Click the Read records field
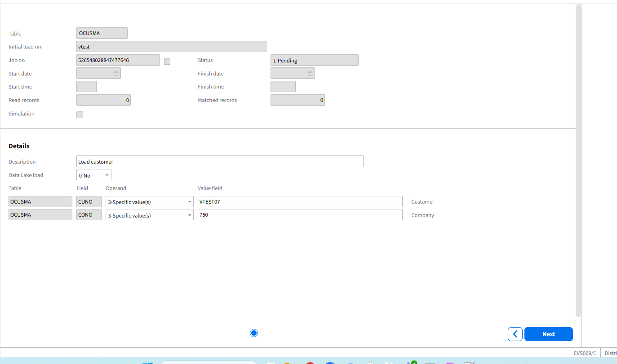 point(104,100)
